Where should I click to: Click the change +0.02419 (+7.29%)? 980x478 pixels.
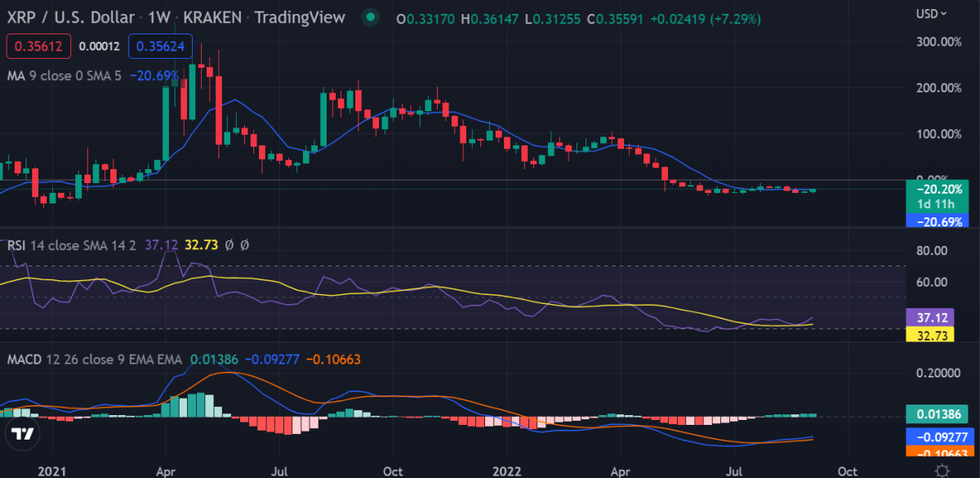coord(706,17)
